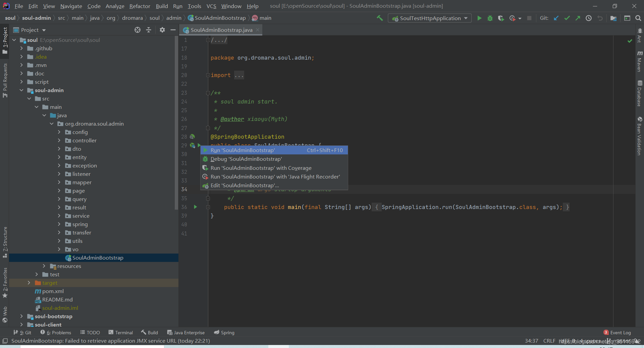This screenshot has width=644, height=348.
Task: Expand the resources folder
Action: tap(44, 266)
